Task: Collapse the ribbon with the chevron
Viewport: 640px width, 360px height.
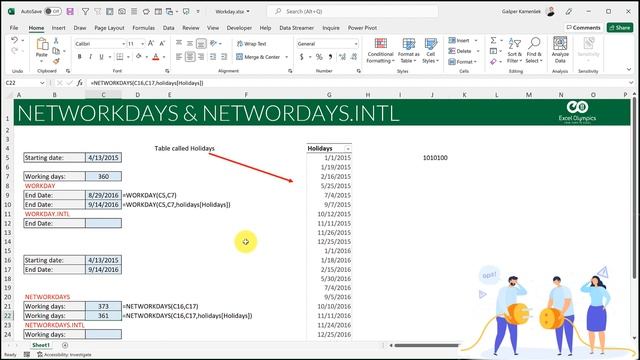Action: pyautogui.click(x=629, y=70)
